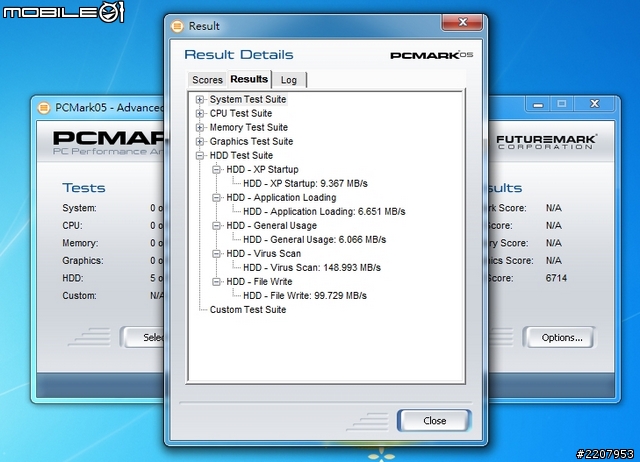Screen dimensions: 640x462
Task: Select the CPU Test Suite row
Action: [241, 113]
